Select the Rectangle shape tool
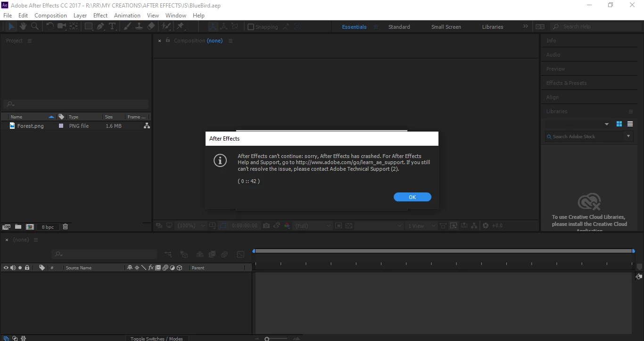Screen dimensions: 644x341 click(x=89, y=26)
